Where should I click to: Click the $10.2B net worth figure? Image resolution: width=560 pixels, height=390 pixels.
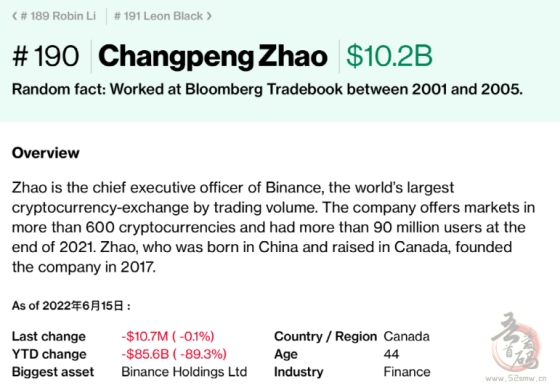pos(389,56)
